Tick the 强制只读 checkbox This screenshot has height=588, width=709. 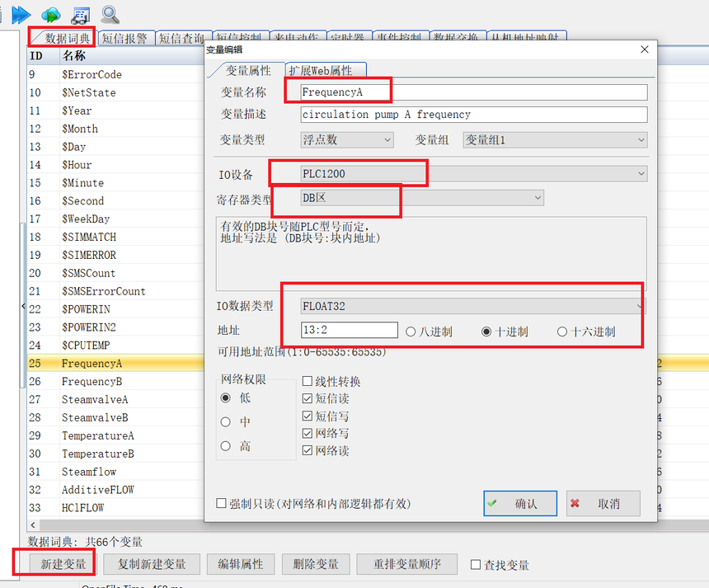click(221, 503)
